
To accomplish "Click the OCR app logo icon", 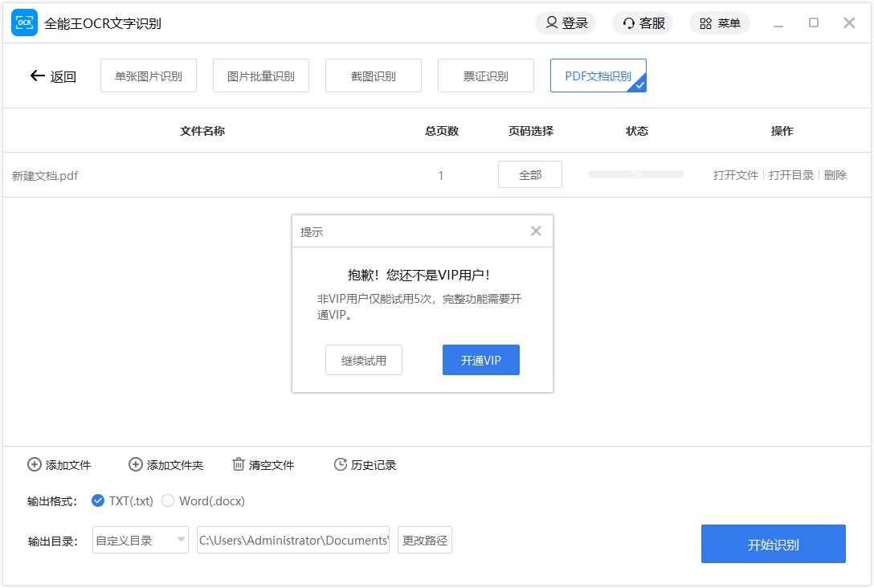I will [24, 23].
